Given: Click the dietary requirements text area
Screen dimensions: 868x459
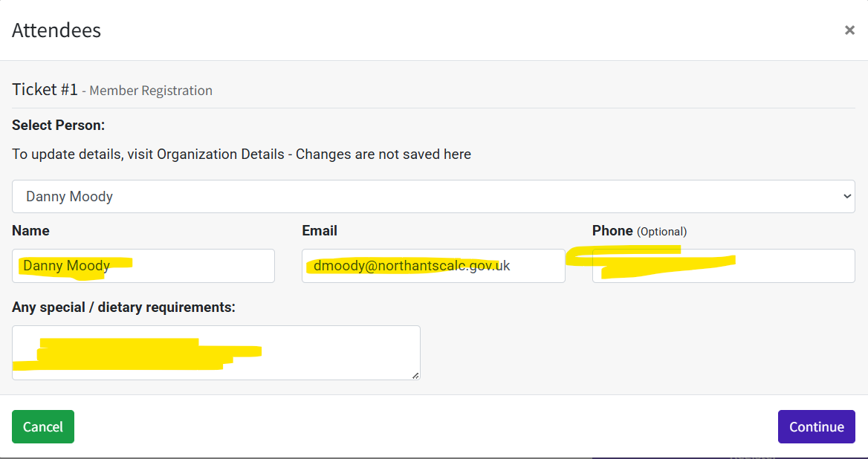Looking at the screenshot, I should click(x=216, y=353).
